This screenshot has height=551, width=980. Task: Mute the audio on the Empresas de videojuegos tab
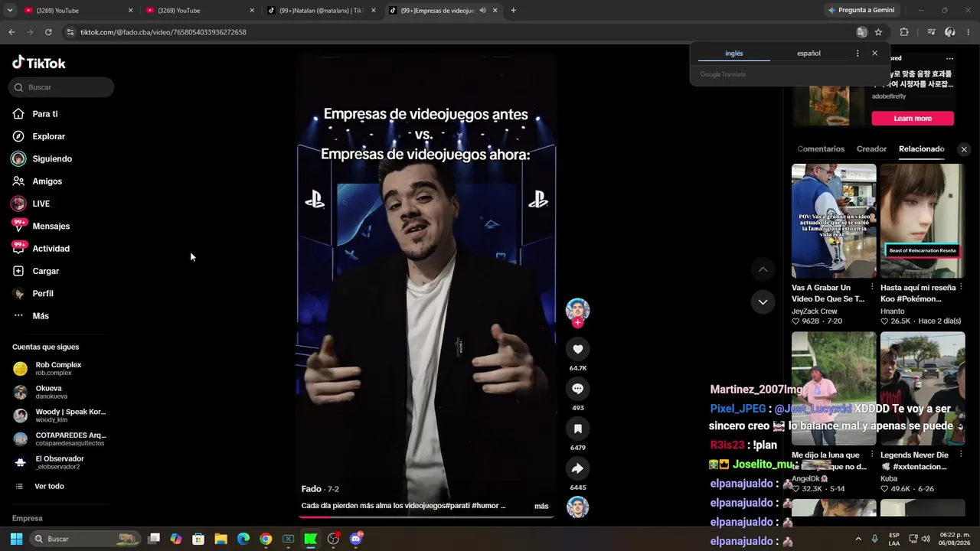[482, 11]
